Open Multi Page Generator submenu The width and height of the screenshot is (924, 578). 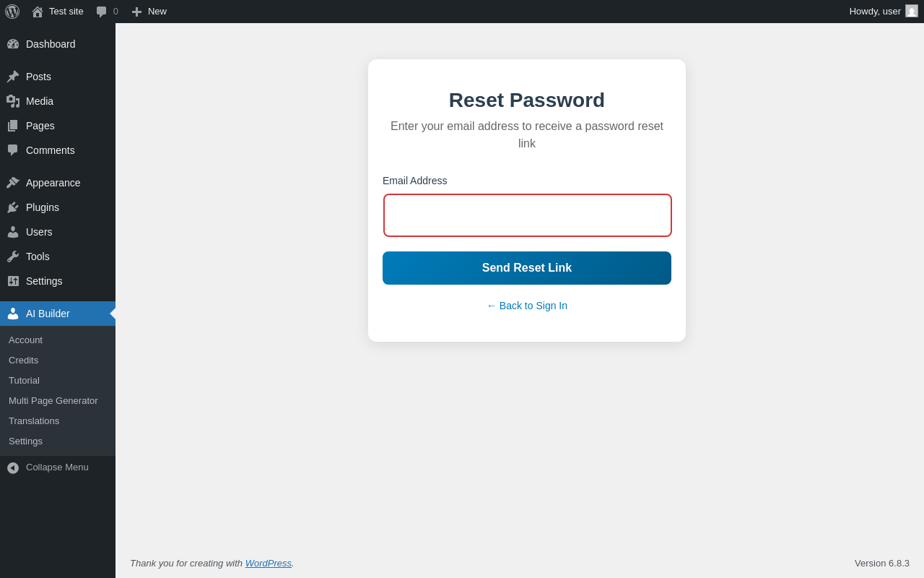(53, 400)
